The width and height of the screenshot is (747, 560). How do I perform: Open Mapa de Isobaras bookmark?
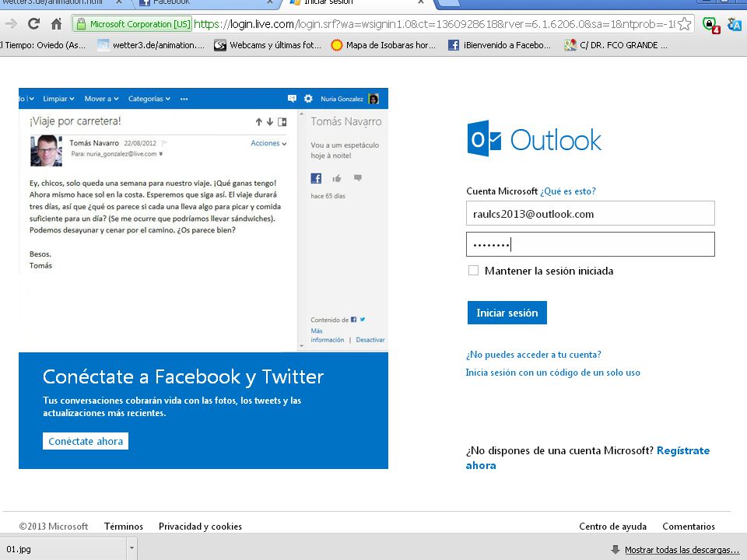point(384,45)
